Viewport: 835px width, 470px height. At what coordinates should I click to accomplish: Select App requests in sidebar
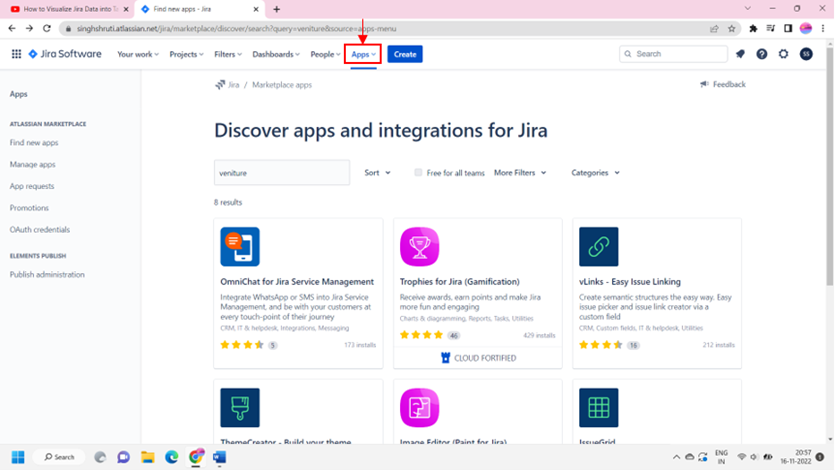pos(32,186)
